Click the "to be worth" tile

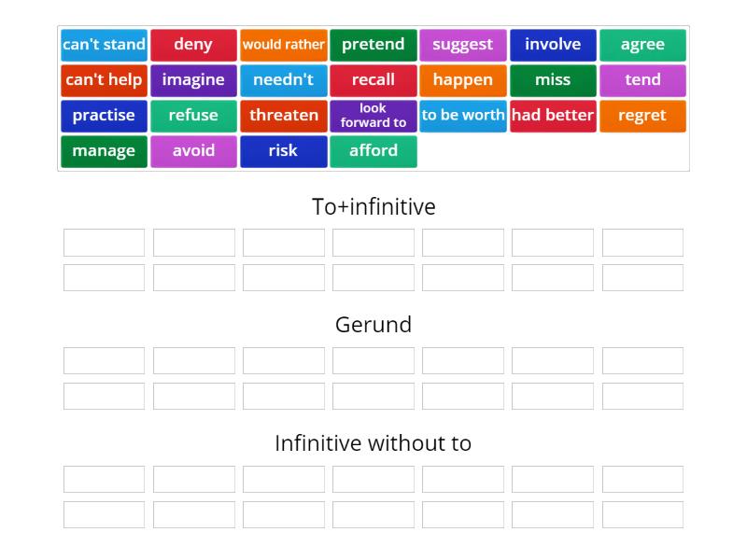(463, 115)
